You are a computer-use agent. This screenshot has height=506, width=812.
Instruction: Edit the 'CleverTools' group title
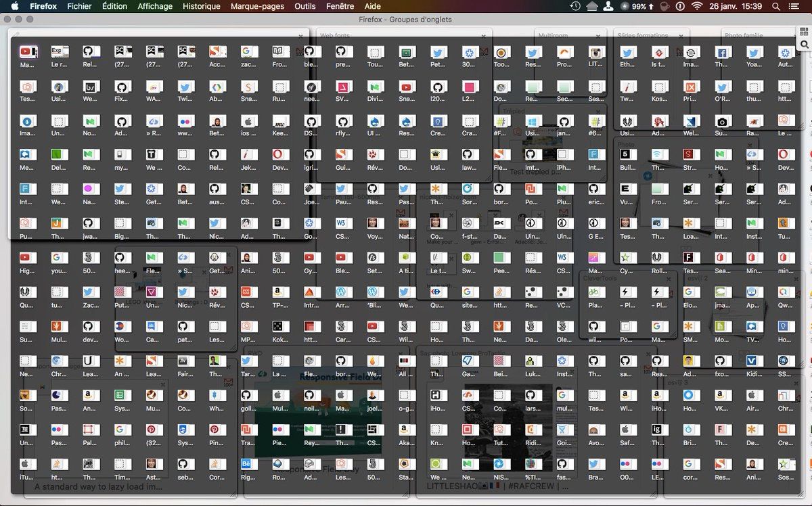(x=601, y=278)
